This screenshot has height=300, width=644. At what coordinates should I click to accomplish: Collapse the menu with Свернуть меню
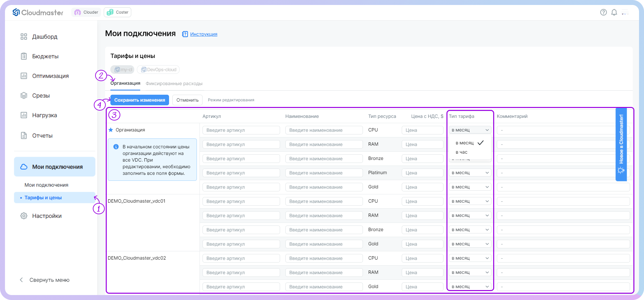click(x=49, y=280)
